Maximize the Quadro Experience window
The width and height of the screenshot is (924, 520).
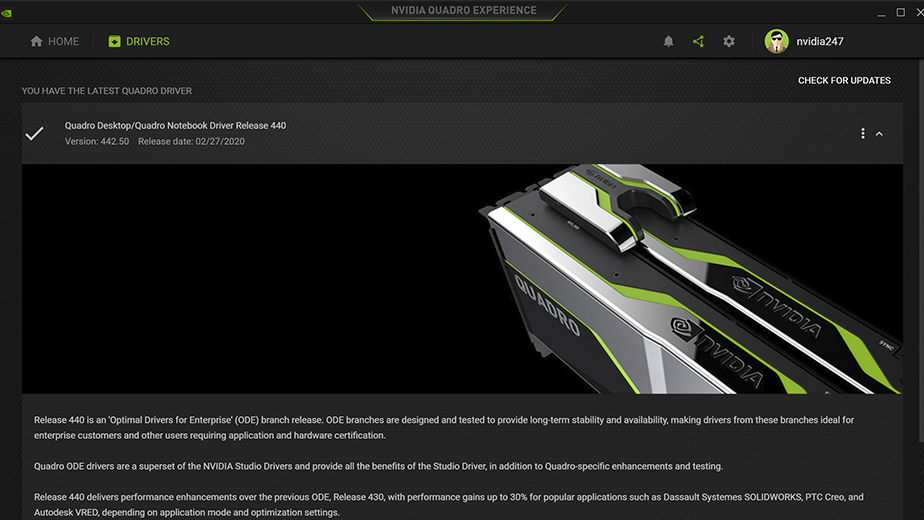tap(900, 12)
